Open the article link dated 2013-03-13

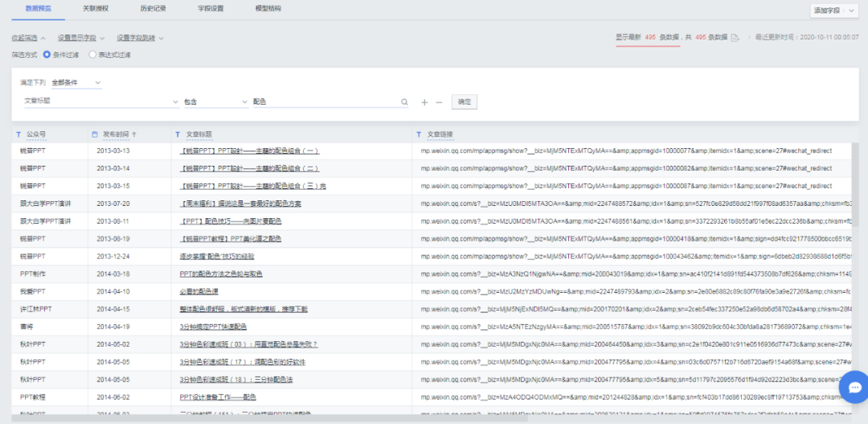pyautogui.click(x=249, y=150)
